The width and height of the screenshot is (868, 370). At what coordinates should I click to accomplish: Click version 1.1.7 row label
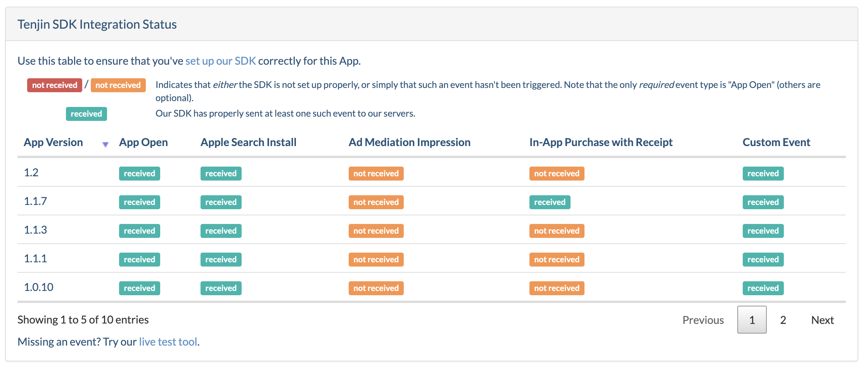[35, 201]
